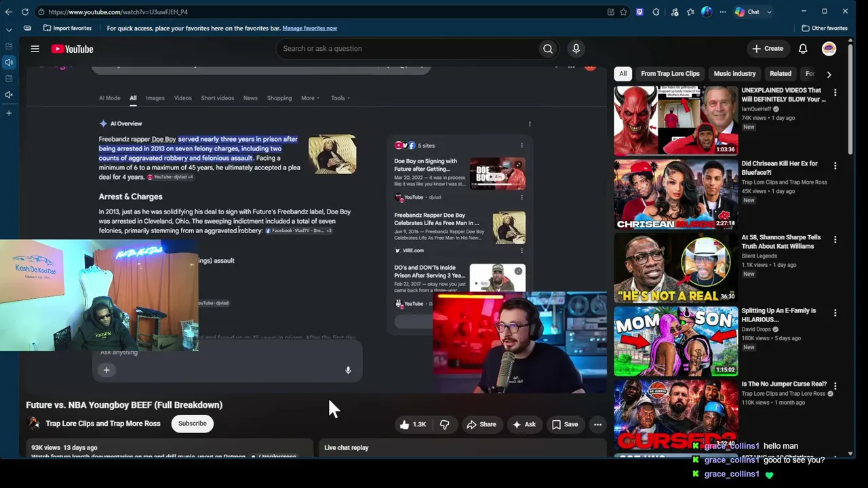Open a new tab with the plus icon

click(9, 113)
